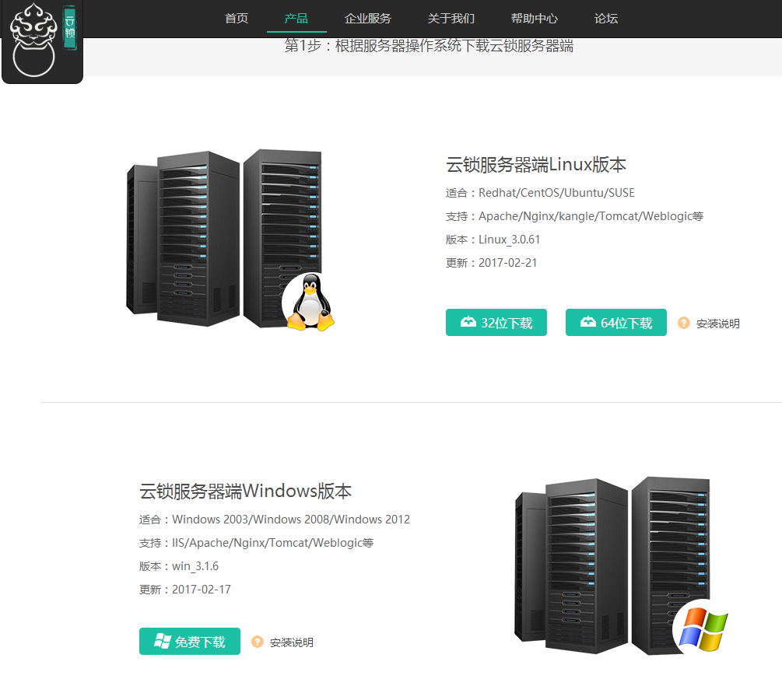Click the Windows 免费下载 button
Viewport: 782px width, 700px height.
click(190, 642)
